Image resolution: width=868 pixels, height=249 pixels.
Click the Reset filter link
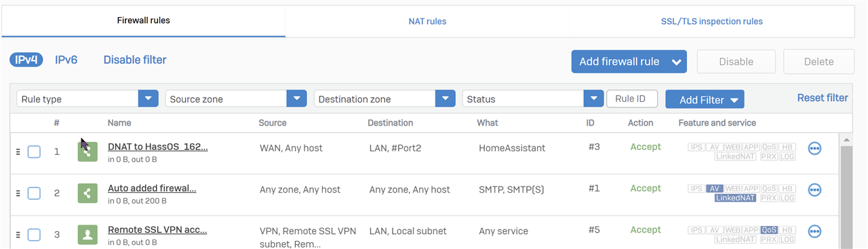coord(823,98)
